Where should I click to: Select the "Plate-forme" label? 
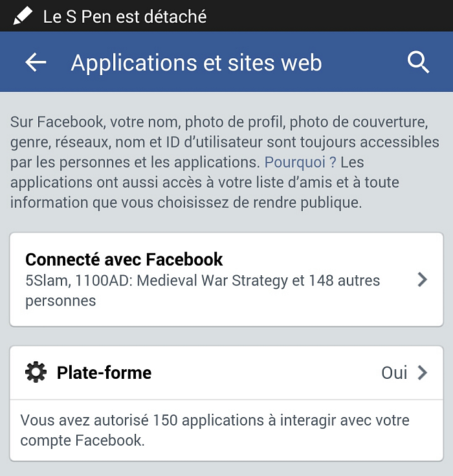point(104,372)
